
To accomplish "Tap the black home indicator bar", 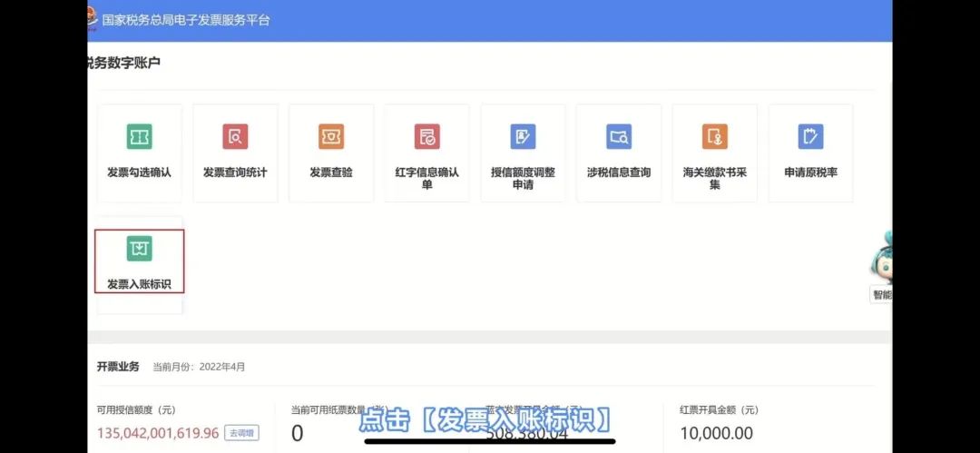I will pos(490,442).
